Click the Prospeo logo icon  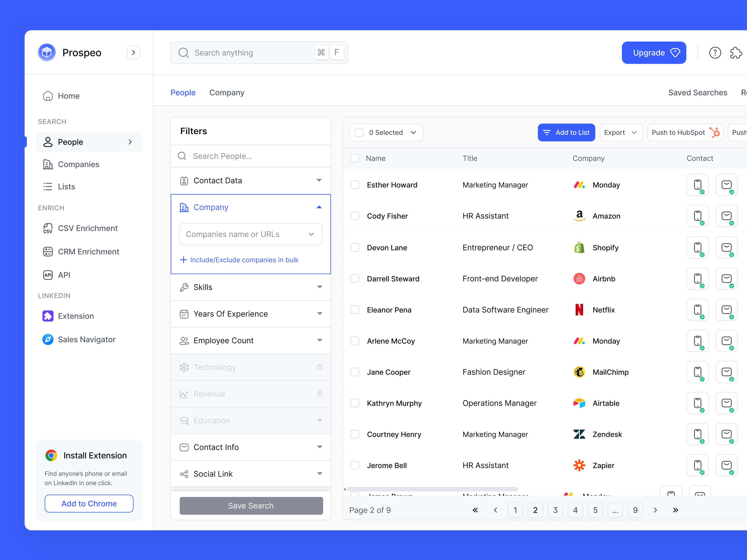(x=47, y=52)
